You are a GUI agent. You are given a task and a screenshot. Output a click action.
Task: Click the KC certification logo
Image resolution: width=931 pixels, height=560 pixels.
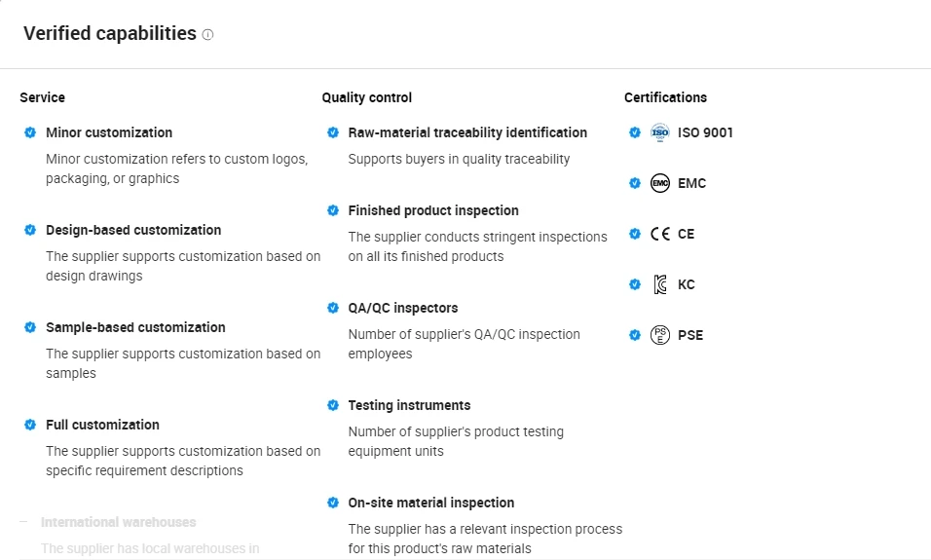click(660, 284)
